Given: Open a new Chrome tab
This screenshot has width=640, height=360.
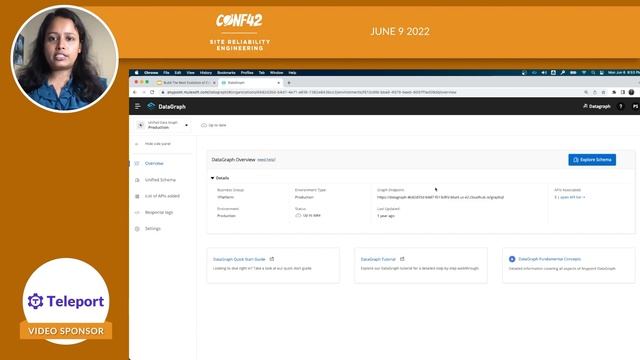Looking at the screenshot, I should point(289,82).
